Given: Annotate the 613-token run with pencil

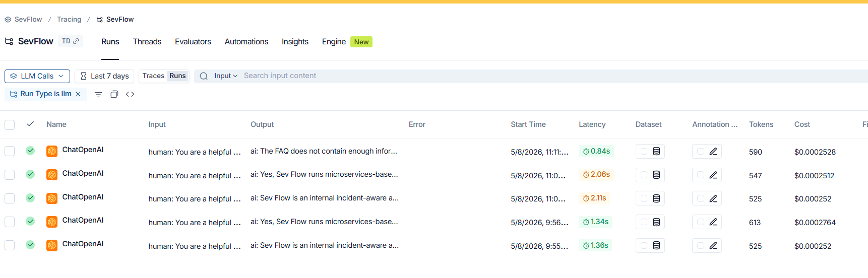Looking at the screenshot, I should pyautogui.click(x=713, y=222).
